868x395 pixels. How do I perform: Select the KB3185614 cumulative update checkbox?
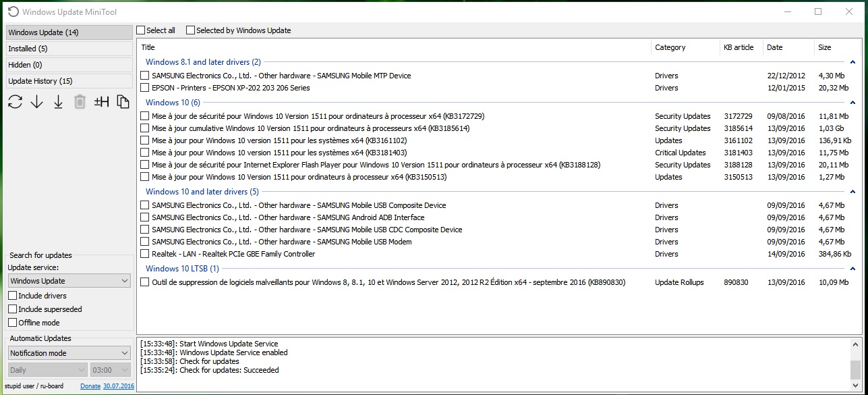[144, 128]
